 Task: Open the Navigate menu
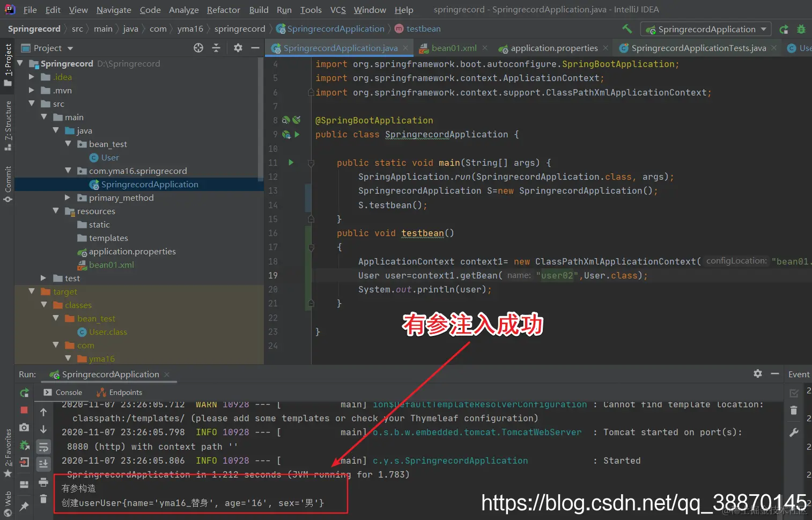click(114, 10)
